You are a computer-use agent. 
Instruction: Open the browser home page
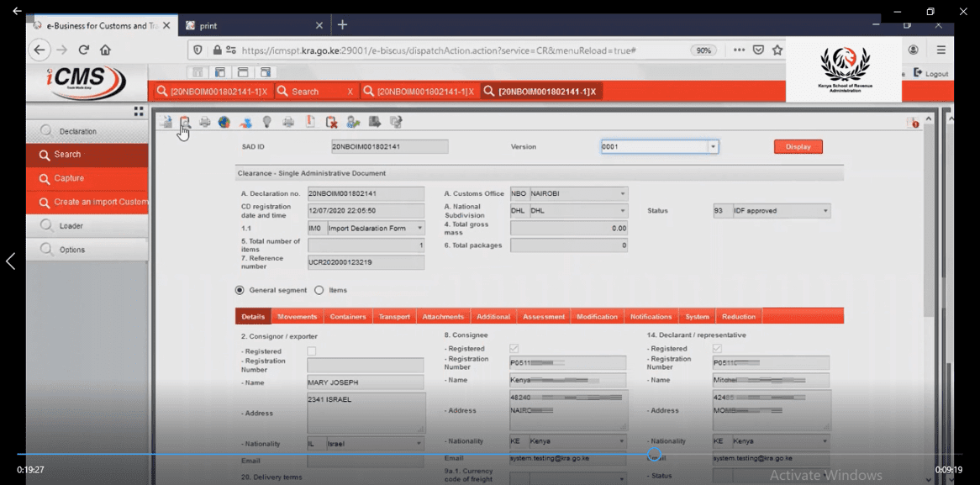coord(105,50)
